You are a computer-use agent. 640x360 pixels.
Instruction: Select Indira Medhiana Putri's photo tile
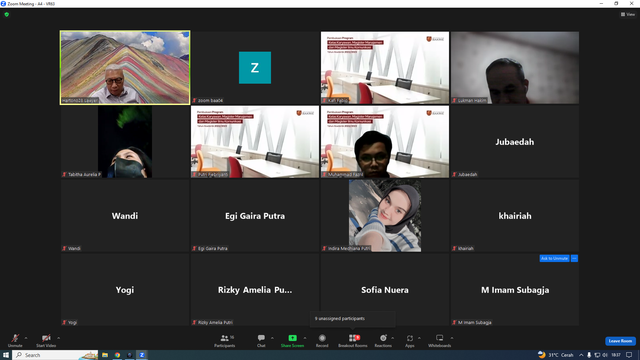(384, 216)
